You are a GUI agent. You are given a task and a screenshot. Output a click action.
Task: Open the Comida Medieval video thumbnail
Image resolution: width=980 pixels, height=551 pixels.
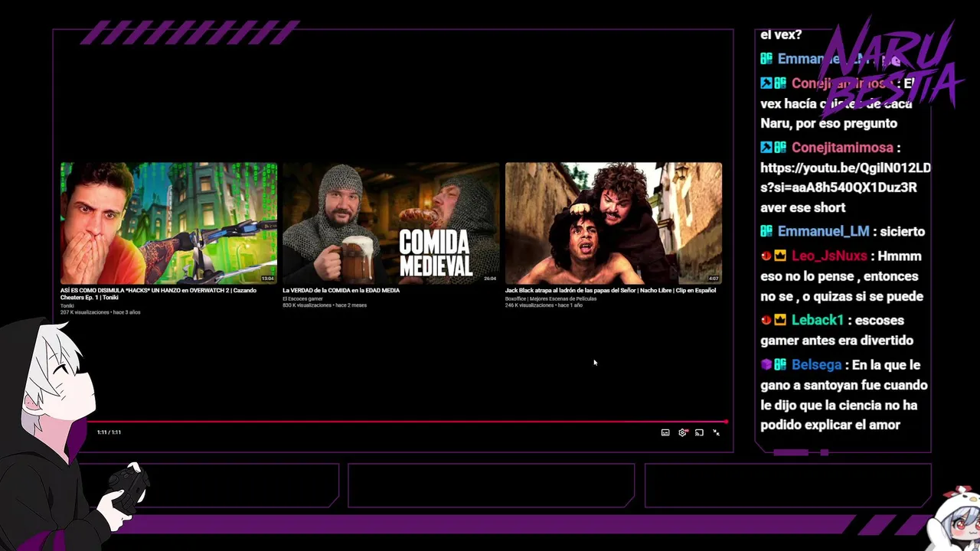point(390,223)
